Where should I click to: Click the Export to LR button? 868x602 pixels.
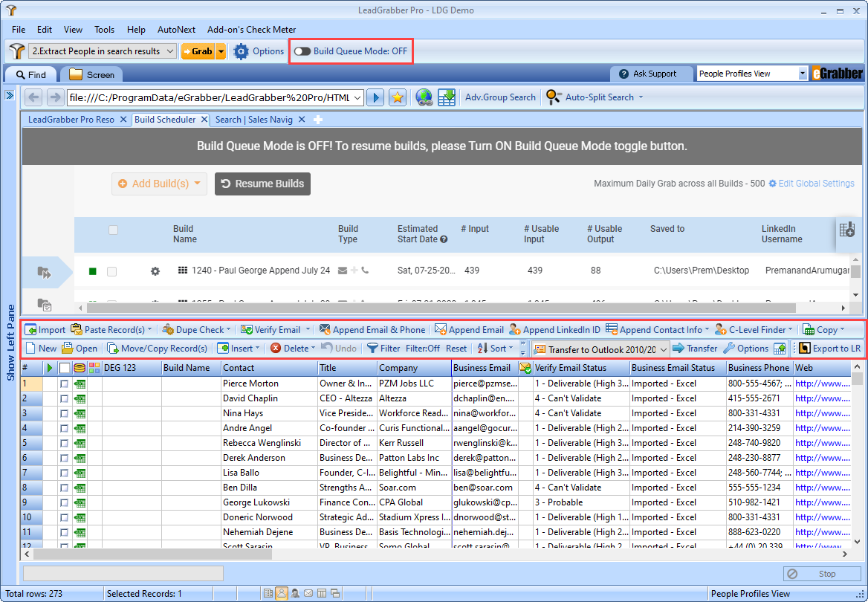(x=830, y=349)
